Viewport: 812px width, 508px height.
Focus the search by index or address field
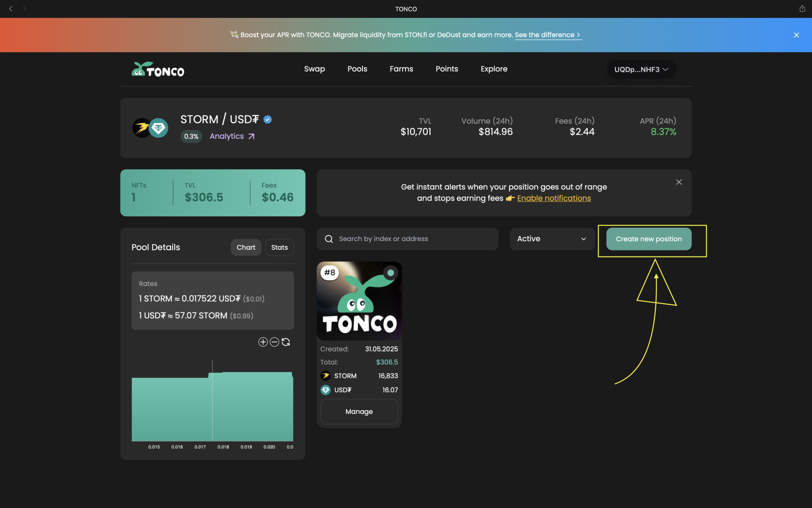click(407, 239)
